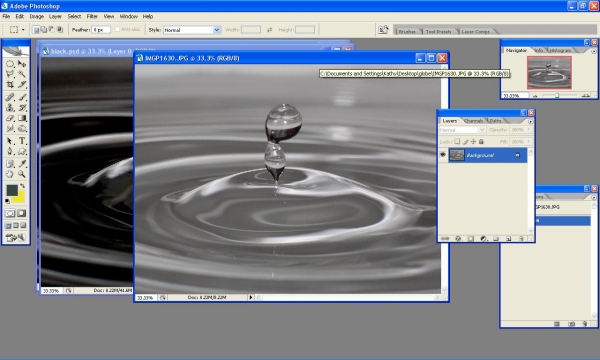Toggle lock all in Layers panel
Screen dimensions: 600x360
point(481,142)
